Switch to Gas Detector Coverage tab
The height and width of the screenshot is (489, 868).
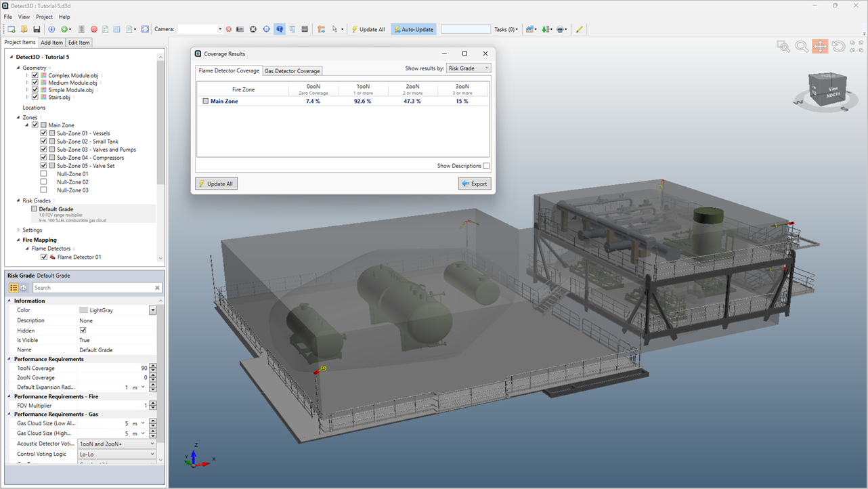click(292, 70)
